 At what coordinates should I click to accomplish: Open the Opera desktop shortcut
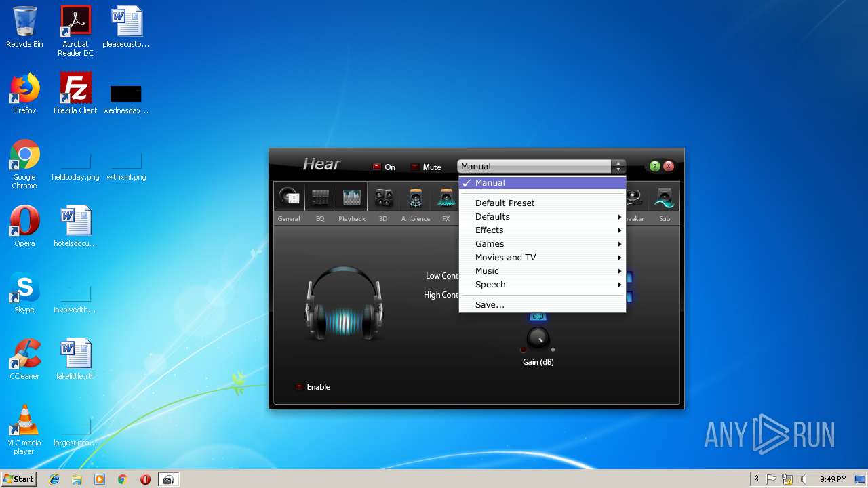click(24, 226)
